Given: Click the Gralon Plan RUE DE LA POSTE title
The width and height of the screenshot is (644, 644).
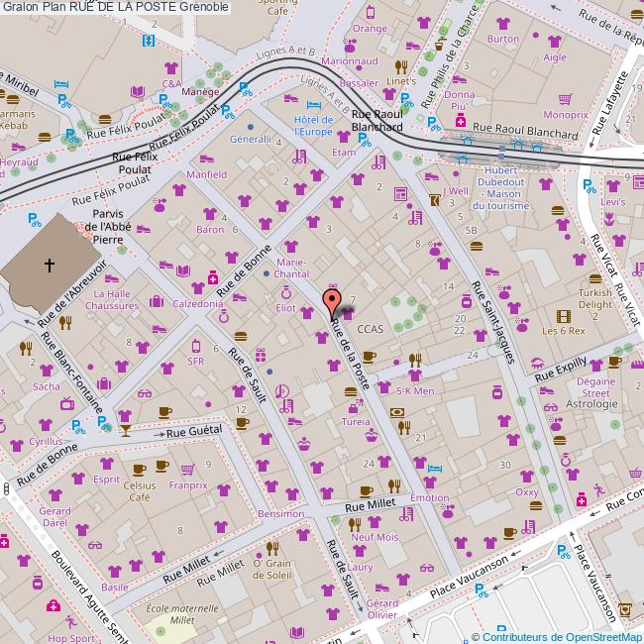Looking at the screenshot, I should tap(115, 7).
